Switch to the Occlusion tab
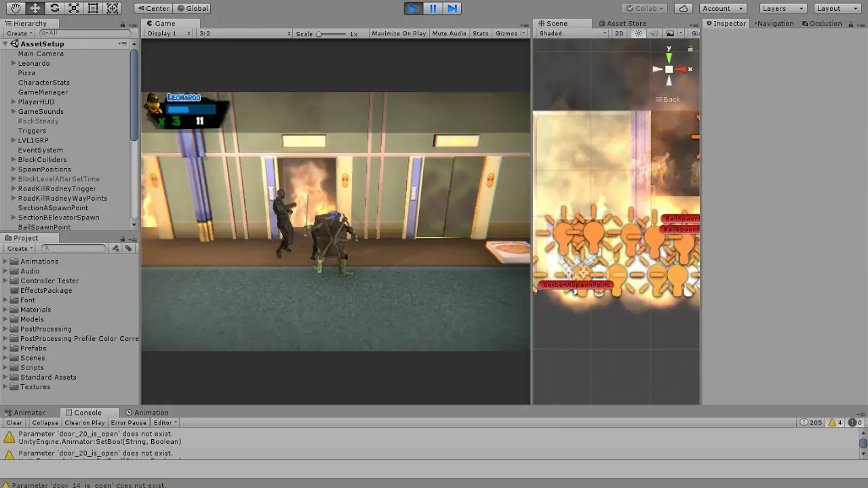Image resolution: width=868 pixels, height=488 pixels. (822, 23)
